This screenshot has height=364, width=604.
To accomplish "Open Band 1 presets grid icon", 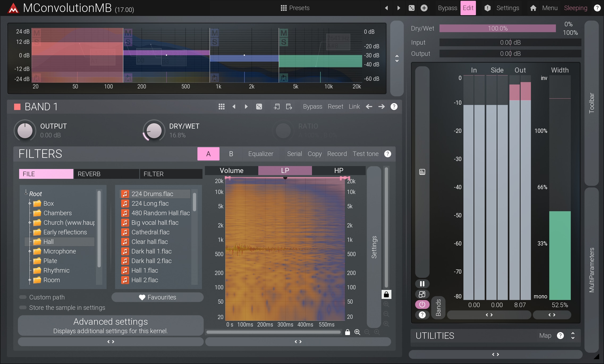I will click(221, 107).
